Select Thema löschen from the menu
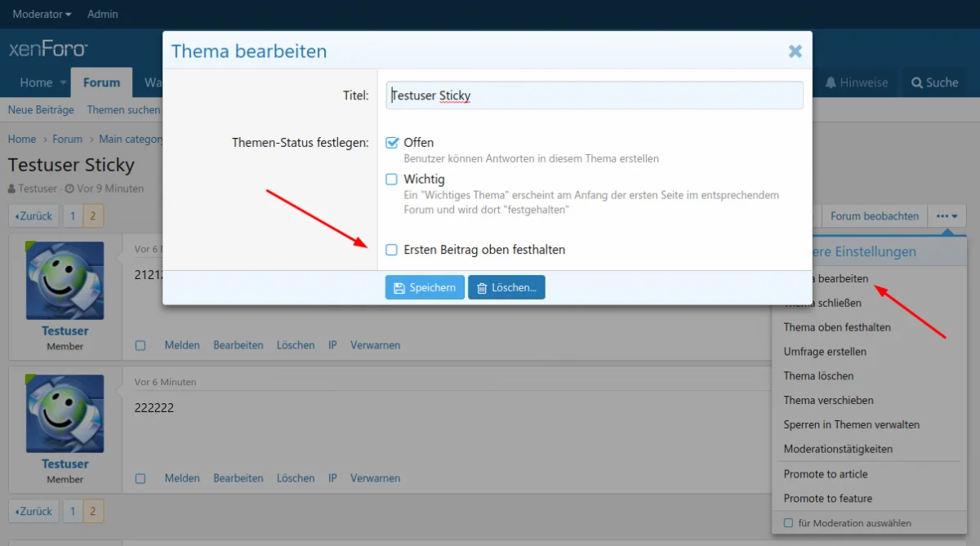Image resolution: width=980 pixels, height=546 pixels. [x=818, y=376]
